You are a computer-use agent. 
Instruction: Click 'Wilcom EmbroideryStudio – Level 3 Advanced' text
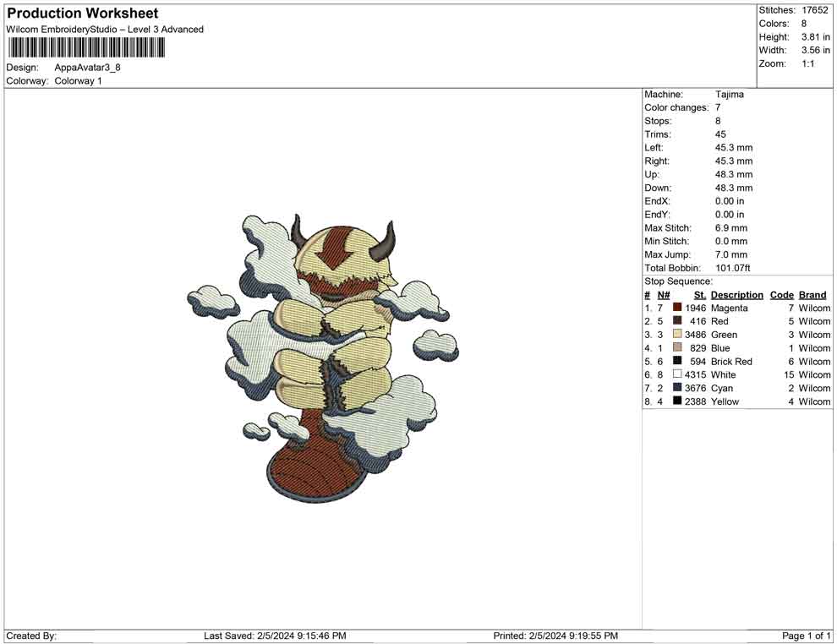[105, 30]
